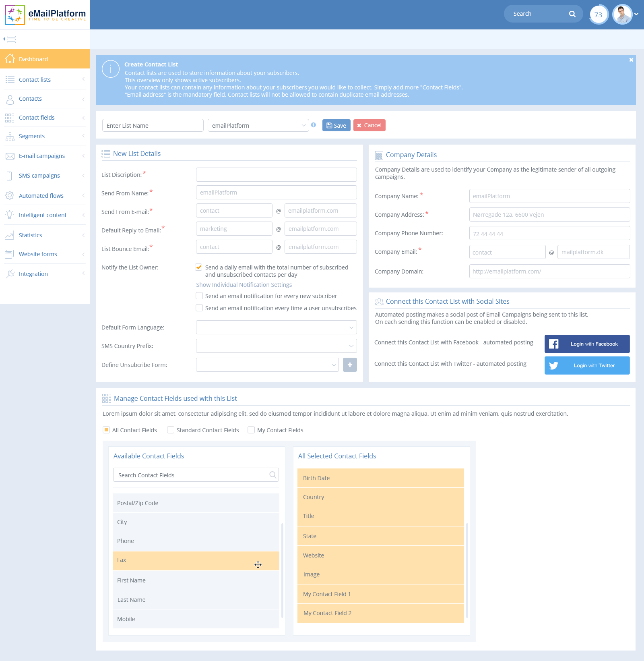Click the plus button next to Unsubscribe Form
Image resolution: width=644 pixels, height=661 pixels.
click(x=350, y=365)
